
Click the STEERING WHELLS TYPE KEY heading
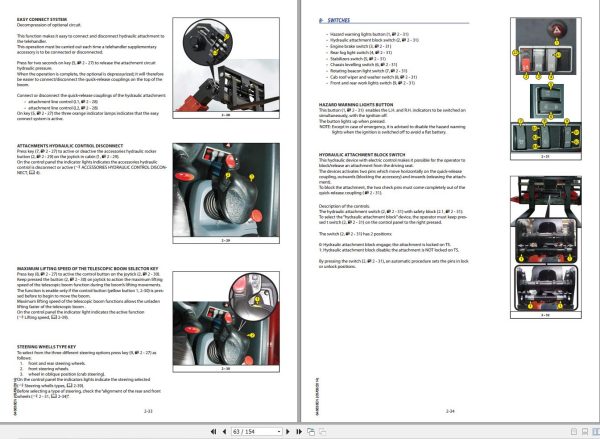(46, 347)
